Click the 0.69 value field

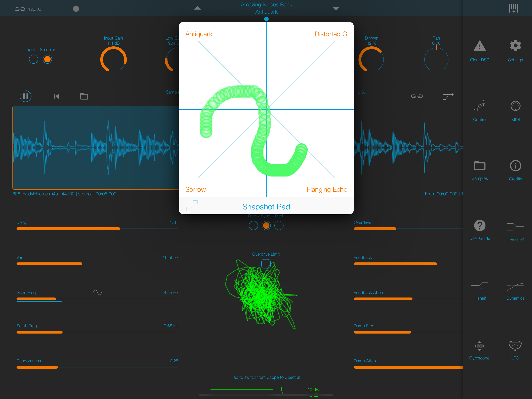[362, 92]
